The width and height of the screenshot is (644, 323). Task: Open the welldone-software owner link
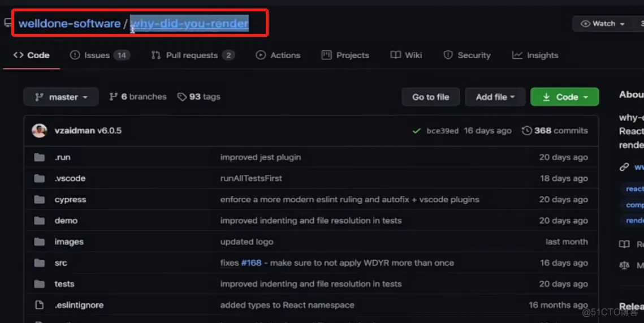[70, 23]
